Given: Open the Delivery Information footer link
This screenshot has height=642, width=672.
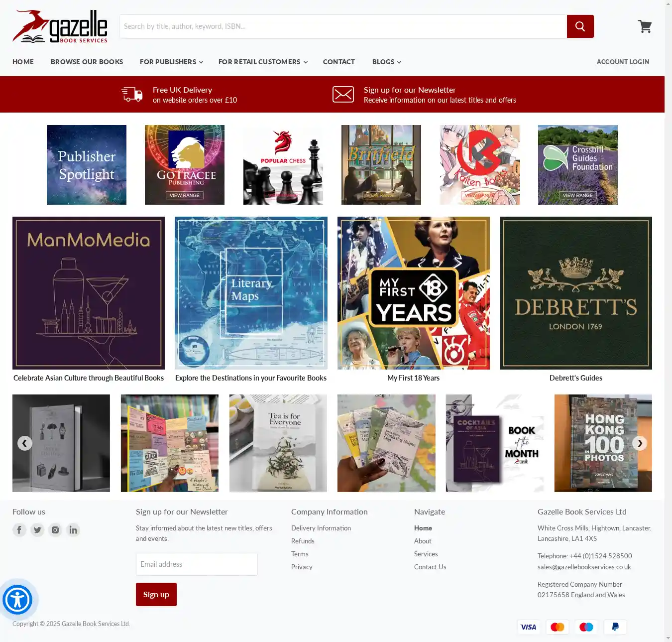Looking at the screenshot, I should [x=321, y=528].
